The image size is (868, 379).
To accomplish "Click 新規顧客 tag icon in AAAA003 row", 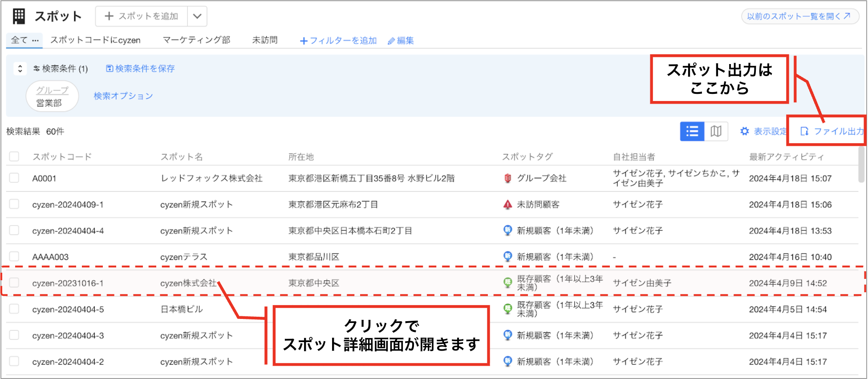I will (x=507, y=257).
